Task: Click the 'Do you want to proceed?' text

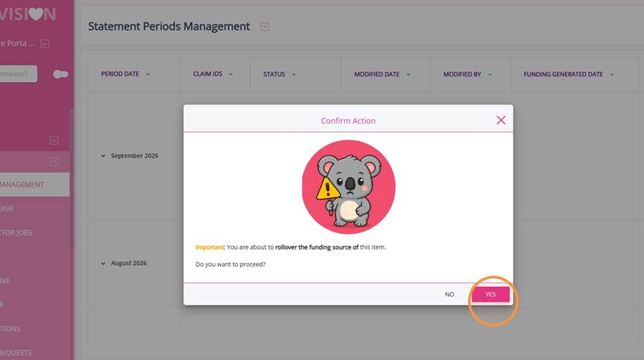Action: click(230, 265)
